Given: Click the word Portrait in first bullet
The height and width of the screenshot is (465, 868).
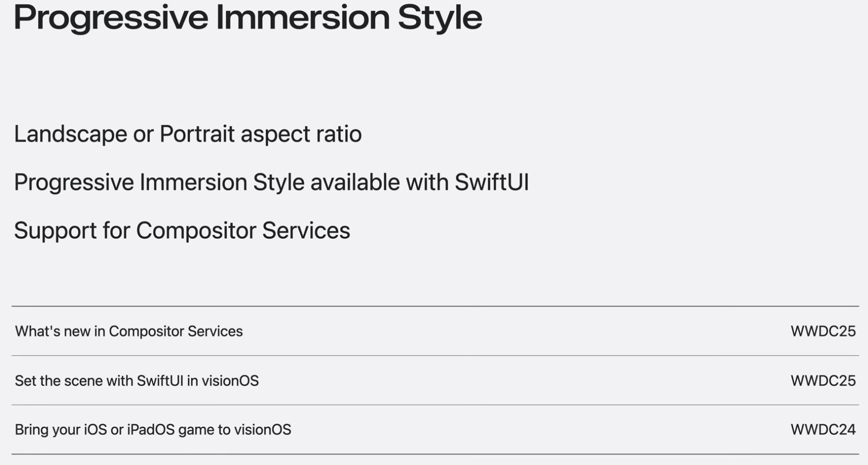Looking at the screenshot, I should [197, 134].
